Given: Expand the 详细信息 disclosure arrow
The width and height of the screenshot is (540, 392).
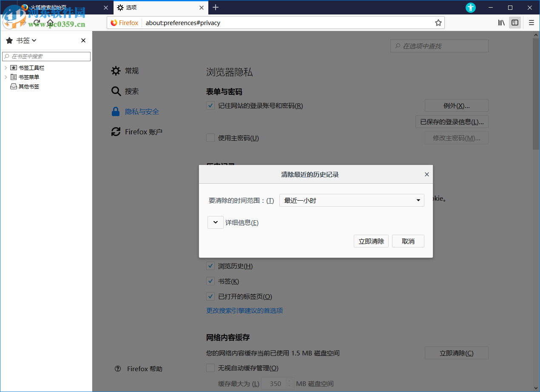Looking at the screenshot, I should [215, 222].
